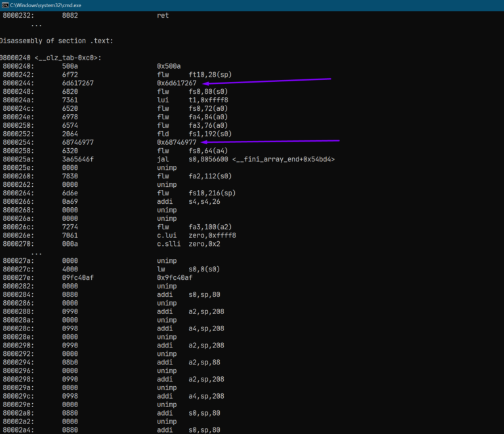Click the 'lw s0,0(s0)' instruction
The image size is (504, 434).
point(188,269)
